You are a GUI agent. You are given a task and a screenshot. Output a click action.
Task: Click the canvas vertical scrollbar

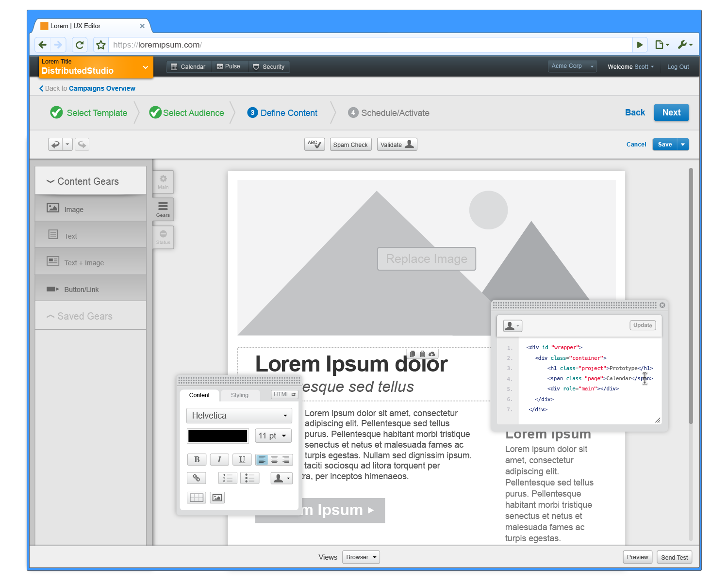point(691,296)
